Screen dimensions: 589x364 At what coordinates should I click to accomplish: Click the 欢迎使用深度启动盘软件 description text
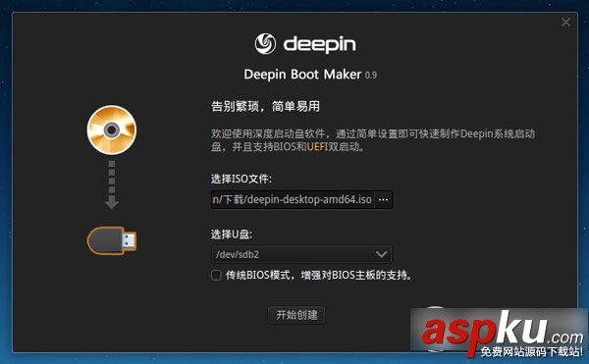pos(373,140)
